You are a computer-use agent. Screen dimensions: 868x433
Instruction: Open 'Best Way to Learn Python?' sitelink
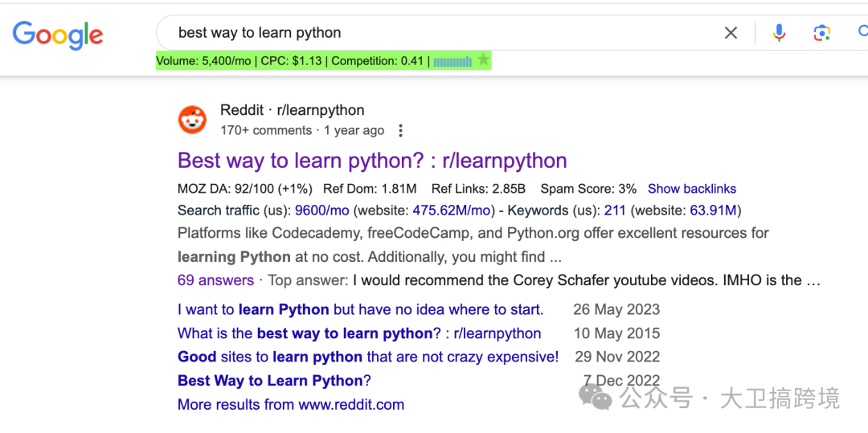pyautogui.click(x=274, y=381)
